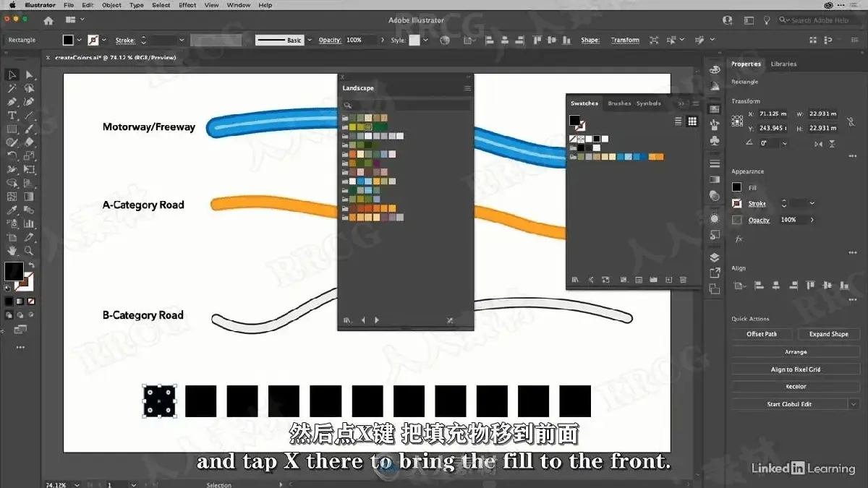Open the Layers panel icon in dock
868x488 pixels.
pos(715,257)
